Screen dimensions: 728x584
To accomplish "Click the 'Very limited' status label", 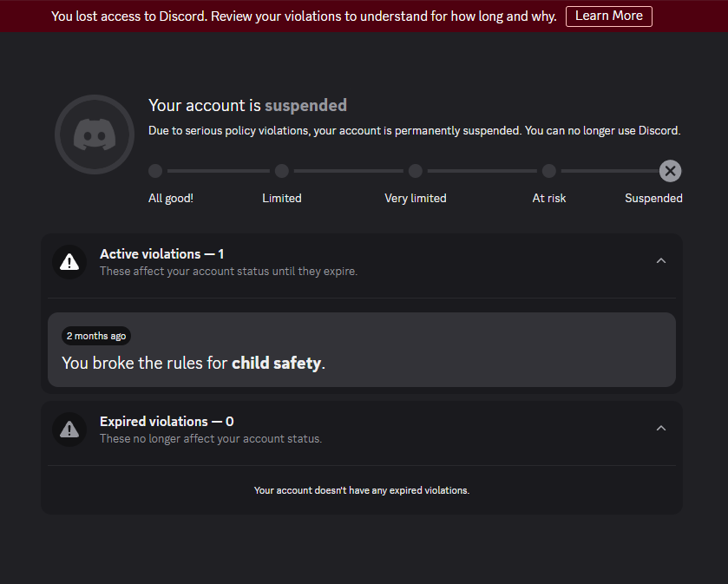I will point(416,198).
